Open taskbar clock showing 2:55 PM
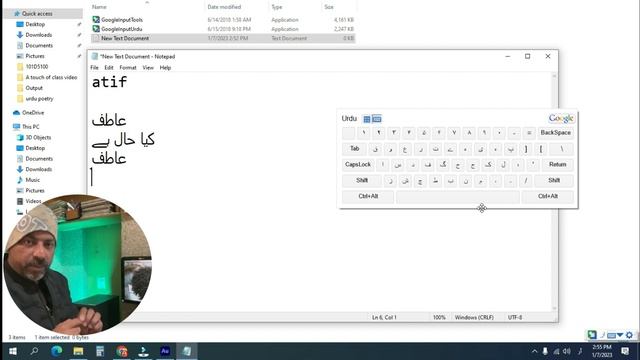640x360 pixels. [x=602, y=351]
